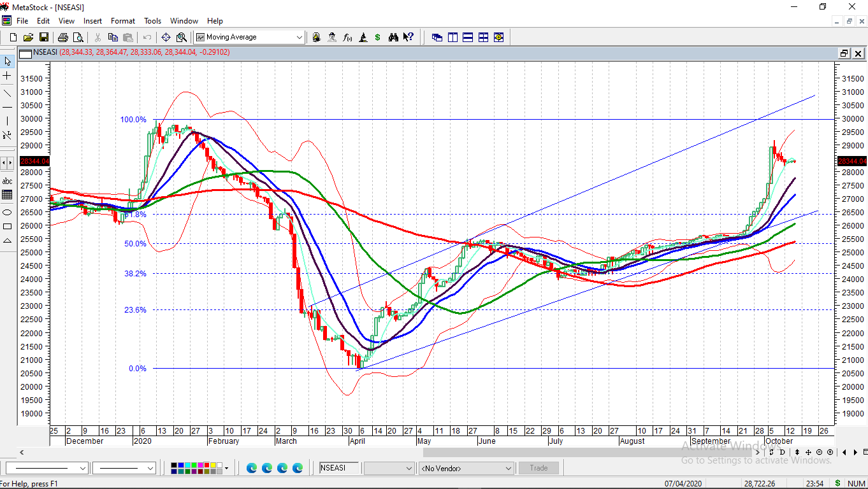Open the Insert menu
This screenshot has width=868, height=489.
92,21
